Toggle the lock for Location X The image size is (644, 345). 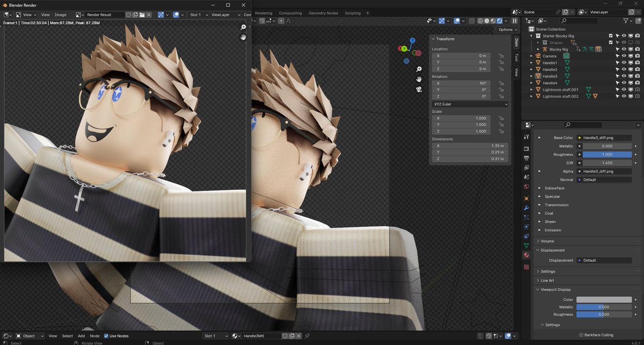click(x=501, y=55)
